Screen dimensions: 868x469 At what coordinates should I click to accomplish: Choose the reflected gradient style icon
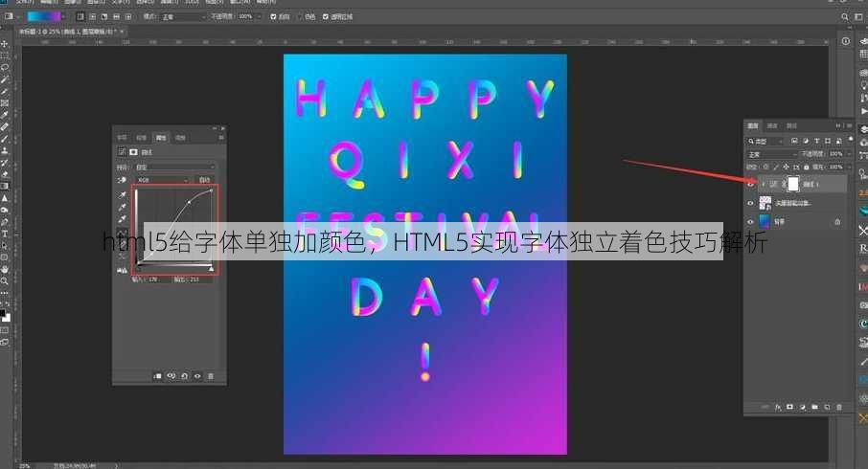[116, 17]
